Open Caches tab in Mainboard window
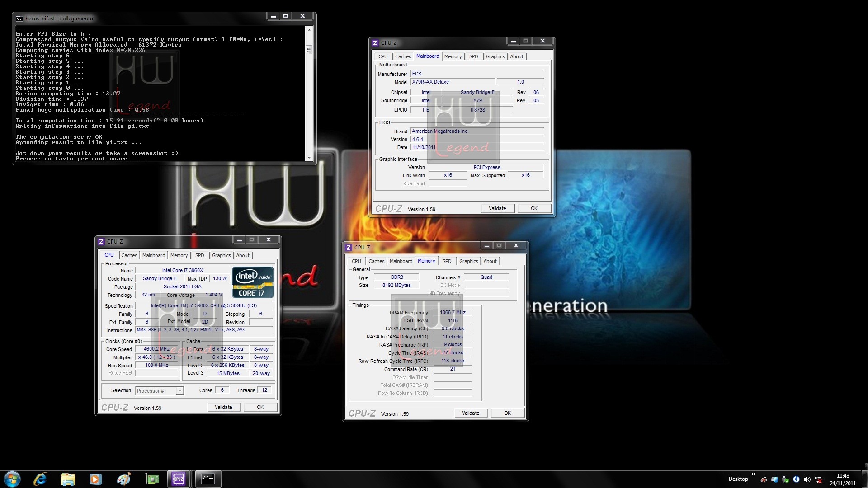The height and width of the screenshot is (488, 868). coord(403,56)
